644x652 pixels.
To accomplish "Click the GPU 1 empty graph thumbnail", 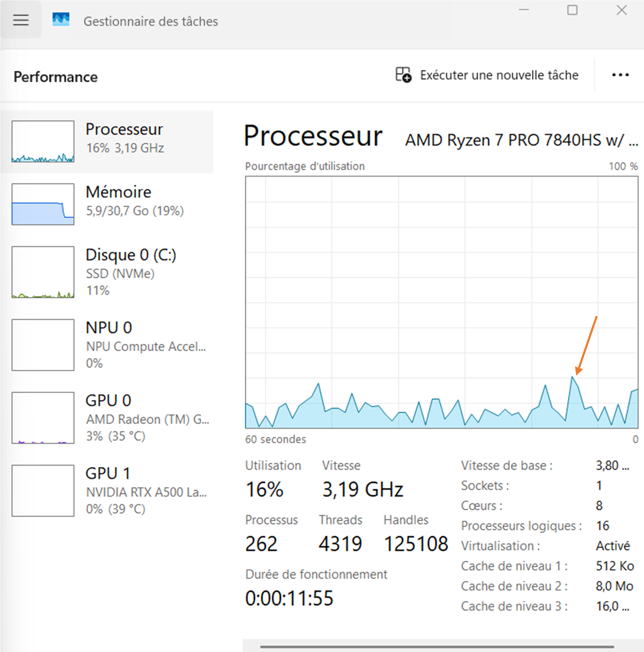I will [x=43, y=491].
